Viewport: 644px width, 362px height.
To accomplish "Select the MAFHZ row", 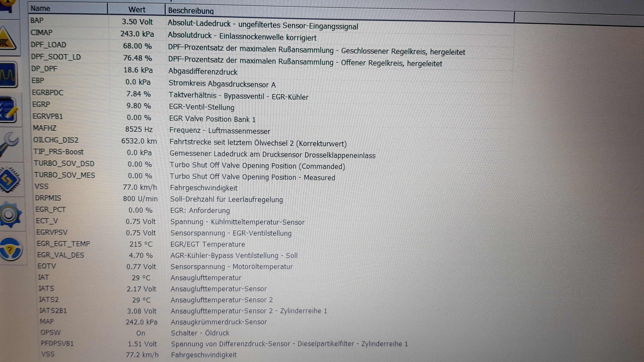I will coord(45,128).
